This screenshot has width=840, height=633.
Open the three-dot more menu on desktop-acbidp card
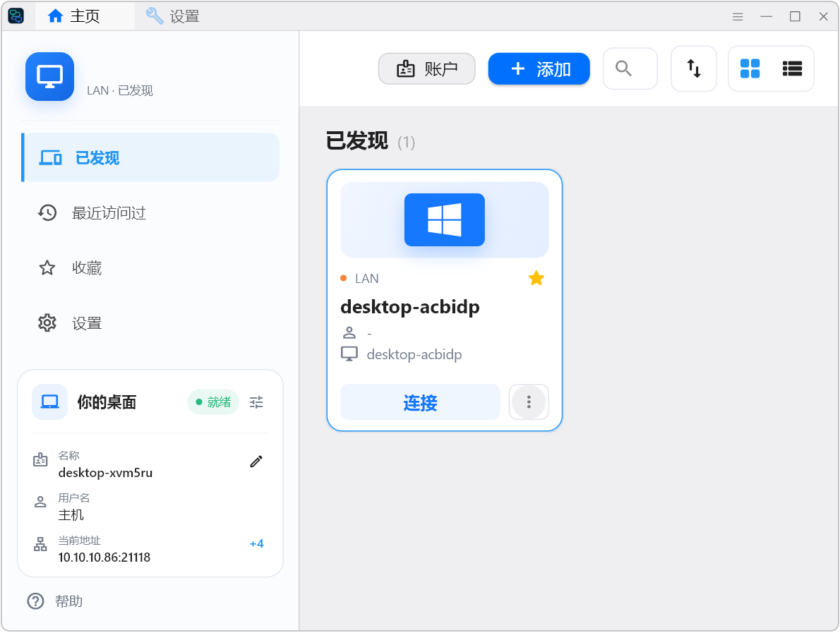[529, 402]
